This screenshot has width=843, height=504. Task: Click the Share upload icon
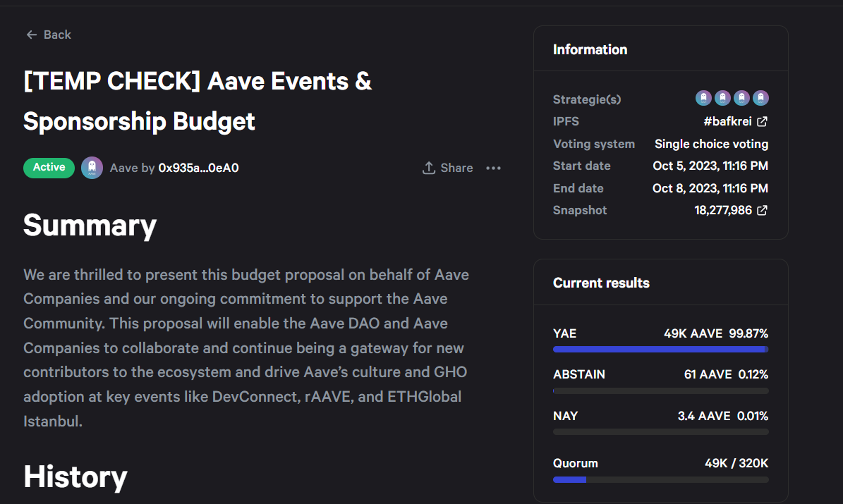[428, 168]
